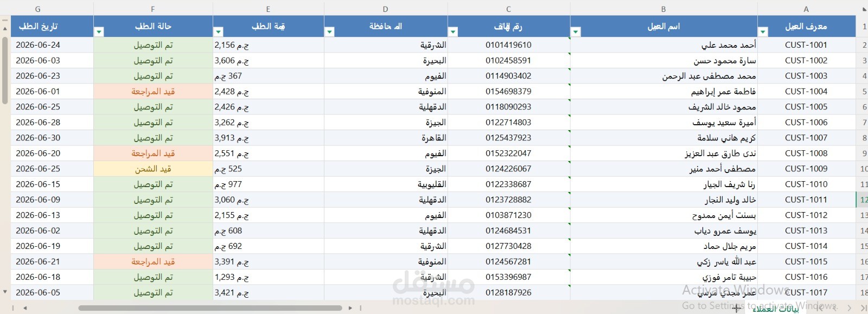Click the vertical scrollbar thumb
Image resolution: width=868 pixels, height=314 pixels.
[x=5, y=69]
